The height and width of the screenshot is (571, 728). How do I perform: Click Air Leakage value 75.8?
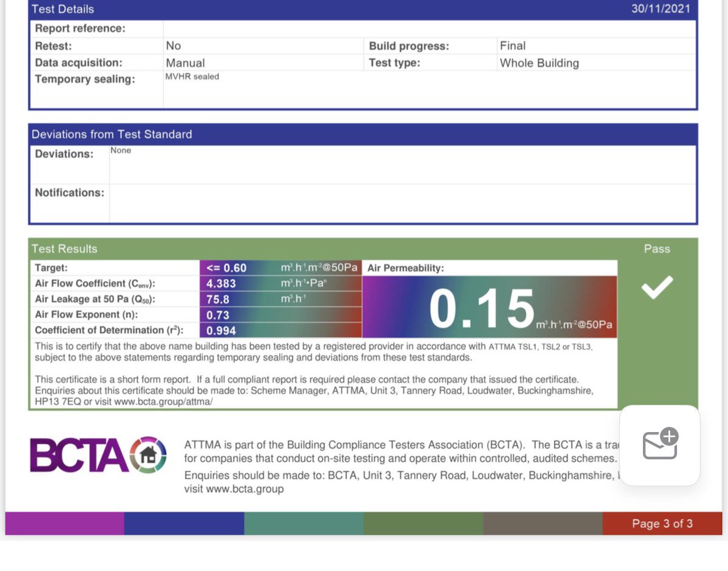click(x=218, y=299)
